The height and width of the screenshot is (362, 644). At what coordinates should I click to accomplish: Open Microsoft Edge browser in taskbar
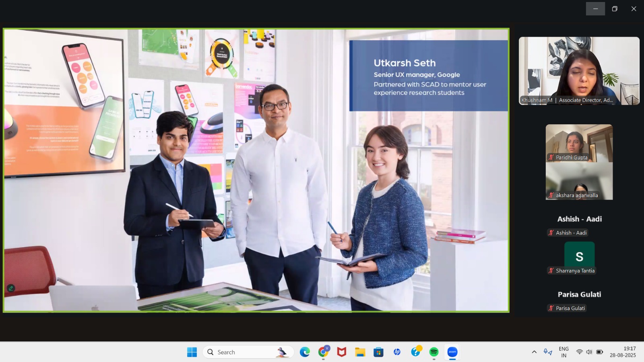pyautogui.click(x=305, y=352)
